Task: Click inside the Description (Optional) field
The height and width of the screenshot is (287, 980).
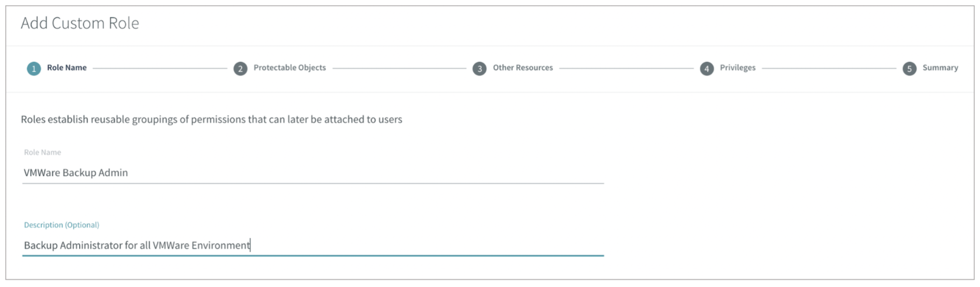Action: click(313, 245)
